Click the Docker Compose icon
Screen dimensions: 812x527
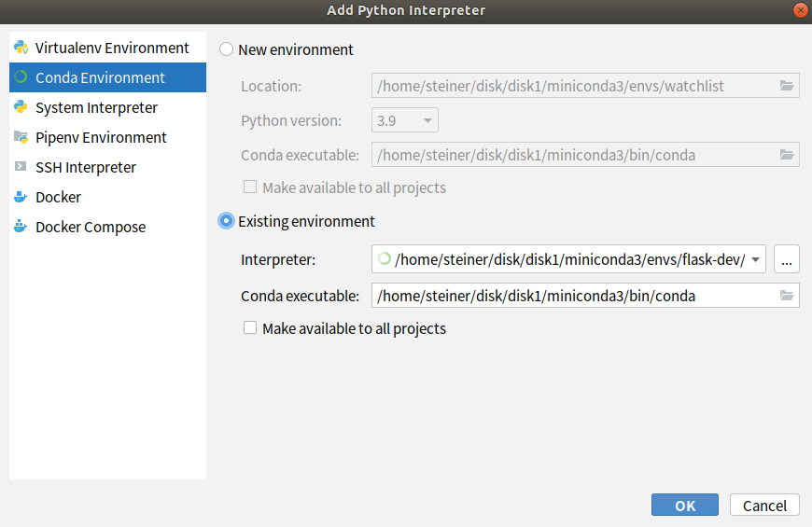tap(21, 227)
